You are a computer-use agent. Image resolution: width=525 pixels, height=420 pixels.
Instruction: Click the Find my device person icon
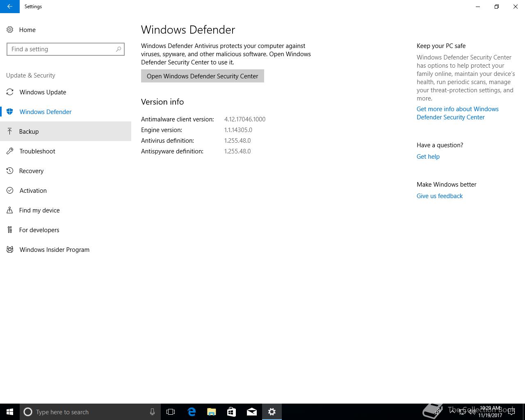click(x=10, y=210)
